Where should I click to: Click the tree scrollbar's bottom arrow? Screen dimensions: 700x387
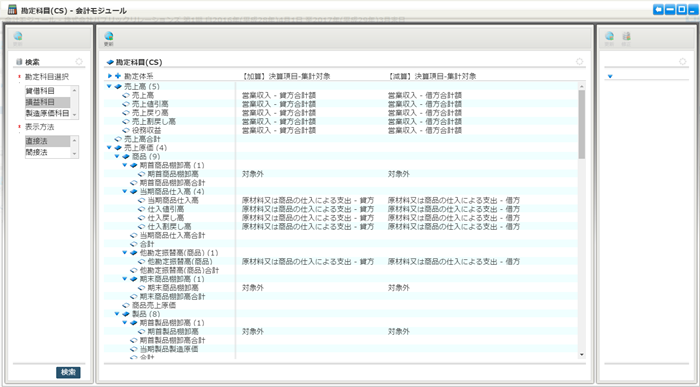[x=582, y=355]
